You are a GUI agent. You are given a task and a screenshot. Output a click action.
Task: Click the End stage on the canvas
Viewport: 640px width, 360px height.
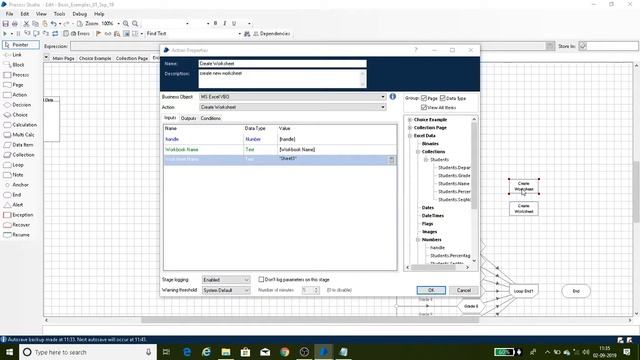(576, 291)
